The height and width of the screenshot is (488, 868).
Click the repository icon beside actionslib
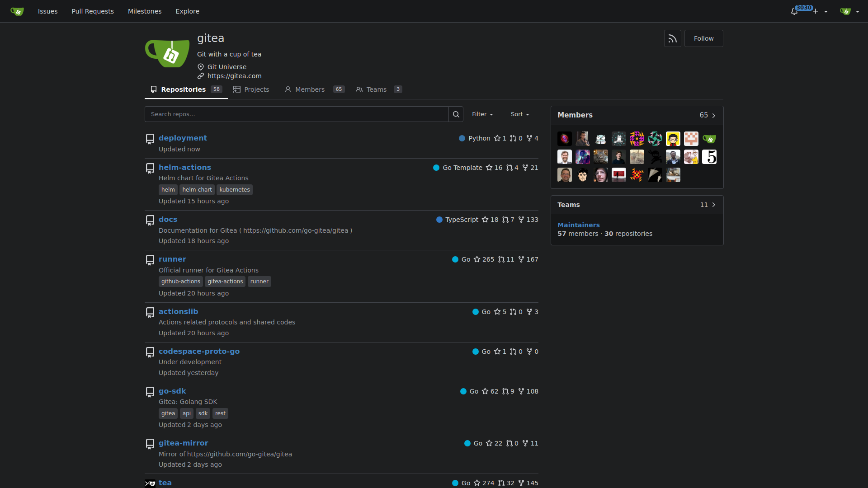pyautogui.click(x=150, y=312)
